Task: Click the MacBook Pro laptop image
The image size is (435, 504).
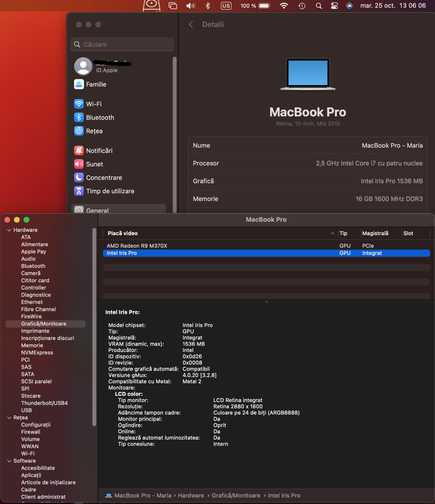Action: 308,74
